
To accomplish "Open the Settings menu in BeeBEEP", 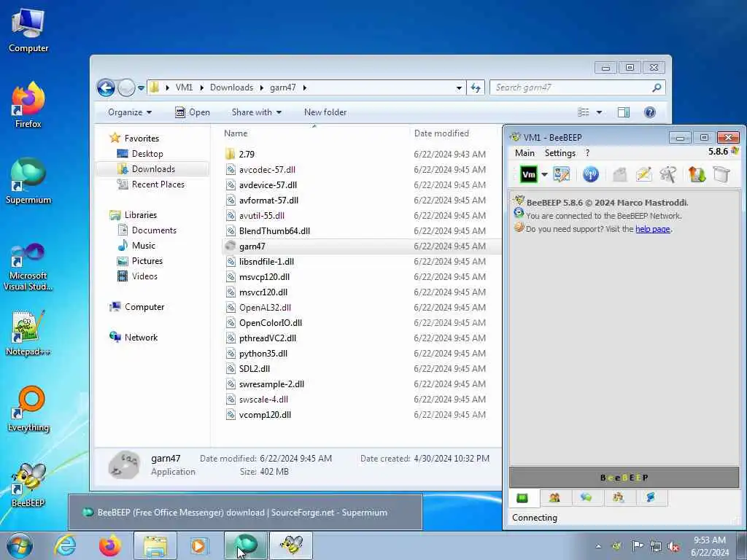I will tap(560, 153).
